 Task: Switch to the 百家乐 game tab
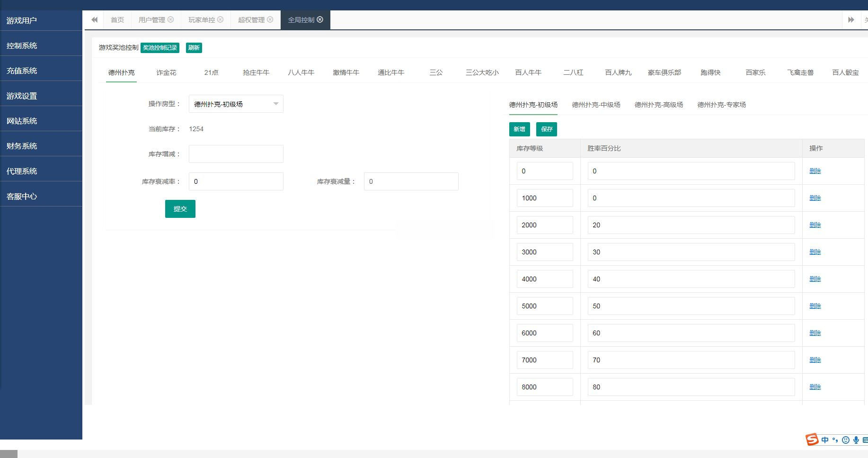click(755, 72)
